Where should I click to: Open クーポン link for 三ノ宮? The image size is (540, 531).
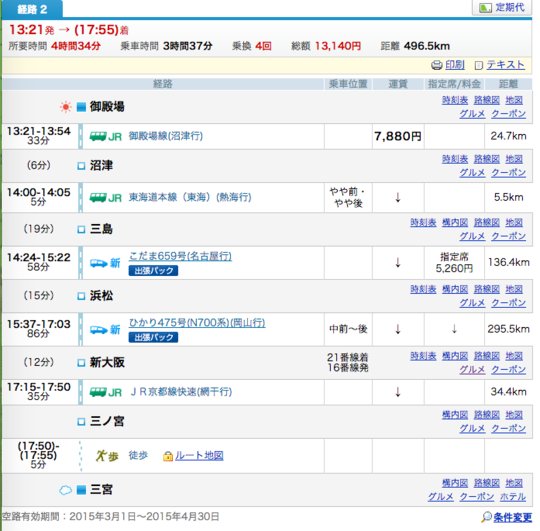click(x=508, y=429)
